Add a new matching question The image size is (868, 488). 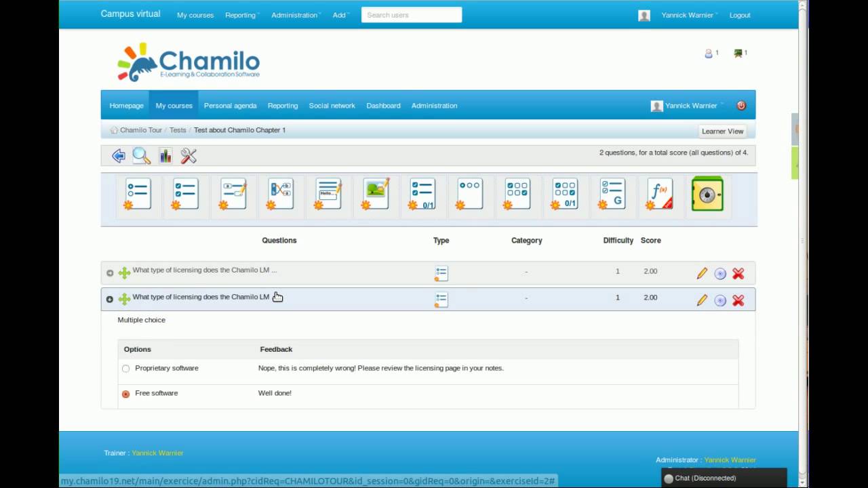pos(280,194)
